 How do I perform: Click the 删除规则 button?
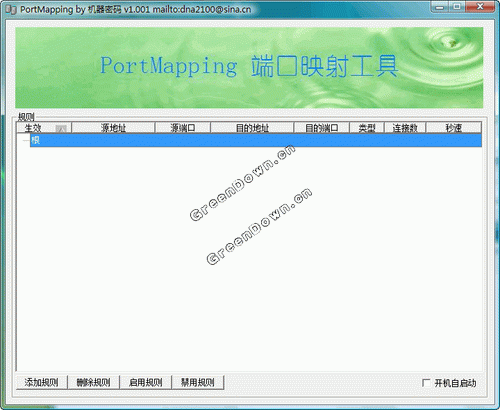point(94,382)
